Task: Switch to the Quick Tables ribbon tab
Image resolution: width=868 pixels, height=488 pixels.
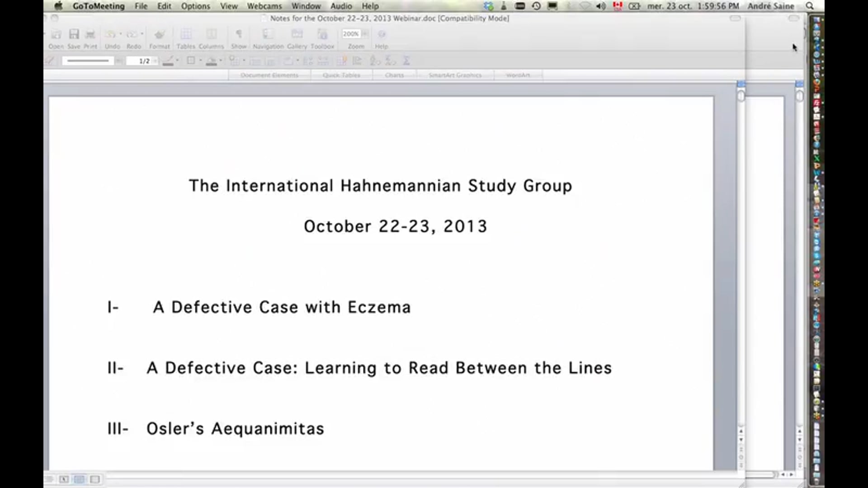Action: [x=341, y=75]
